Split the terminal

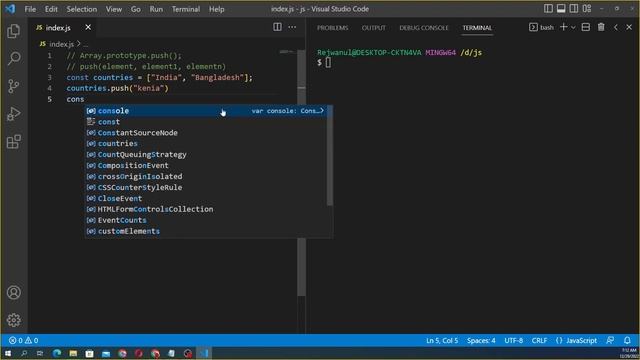pos(586,27)
